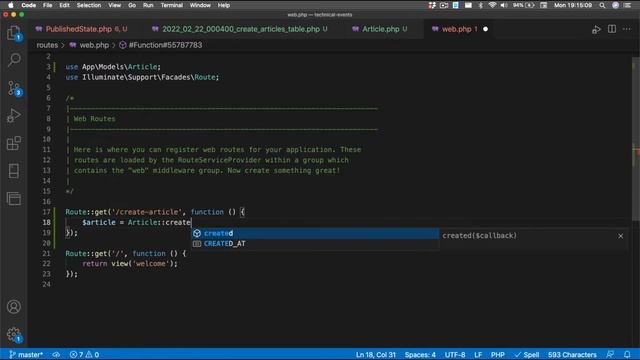
Task: Click '#Function#55787783' breadcrumb item
Action: coord(165,45)
